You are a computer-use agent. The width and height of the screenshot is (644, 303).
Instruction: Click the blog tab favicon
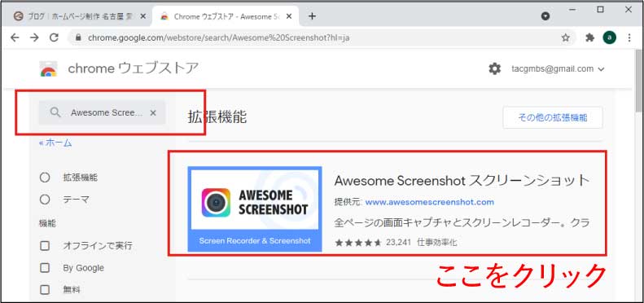18,16
